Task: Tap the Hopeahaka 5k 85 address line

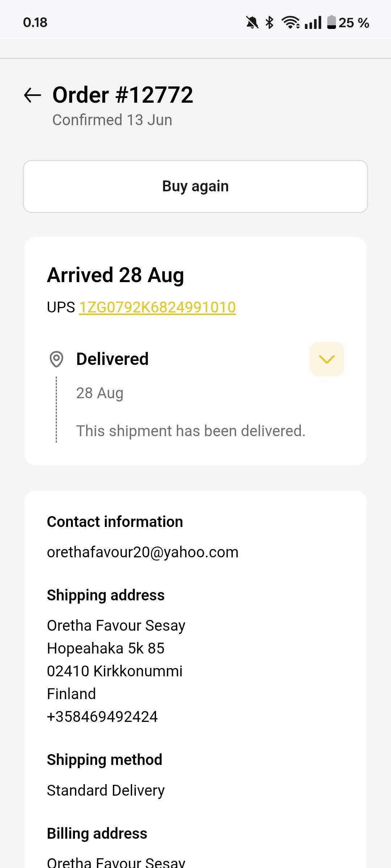Action: pos(106,648)
